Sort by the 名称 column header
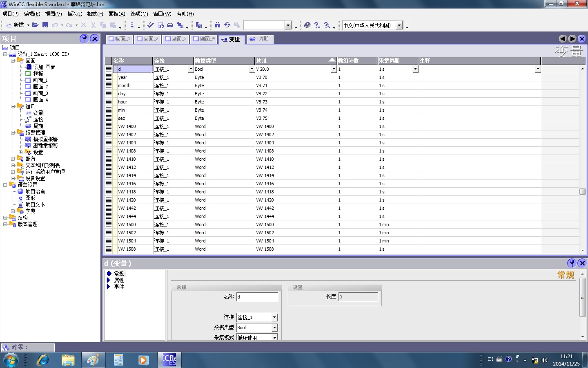 click(x=133, y=61)
